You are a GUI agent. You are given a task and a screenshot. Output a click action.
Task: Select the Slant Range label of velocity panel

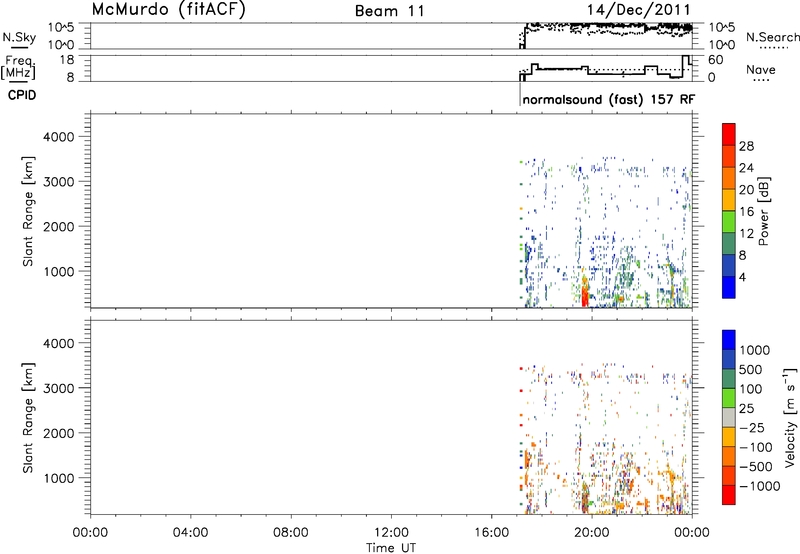coord(28,418)
